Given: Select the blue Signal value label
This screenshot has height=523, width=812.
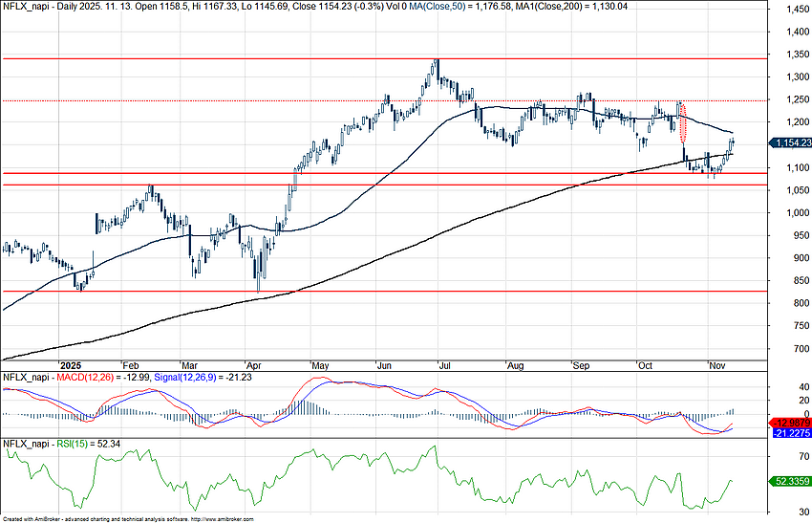Looking at the screenshot, I should coord(791,432).
